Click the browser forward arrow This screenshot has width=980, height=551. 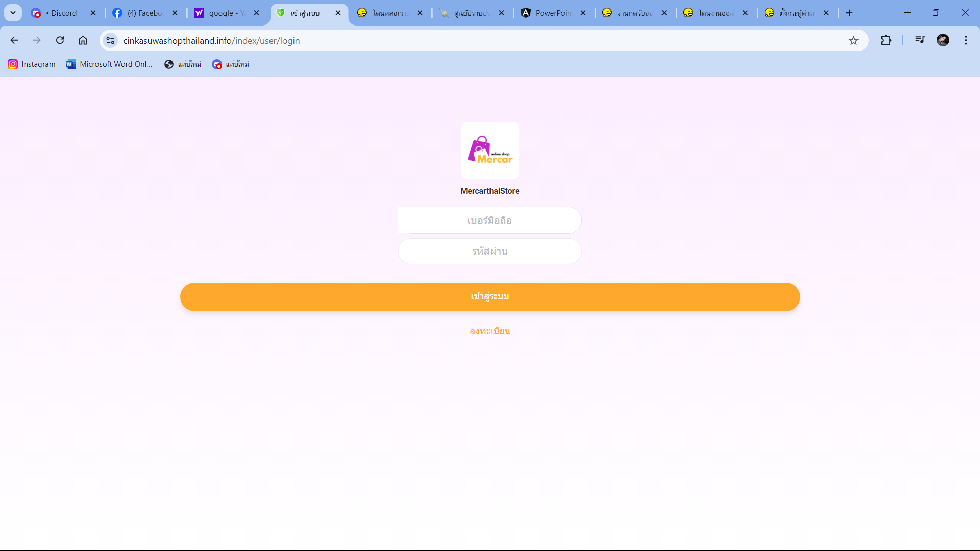(37, 40)
